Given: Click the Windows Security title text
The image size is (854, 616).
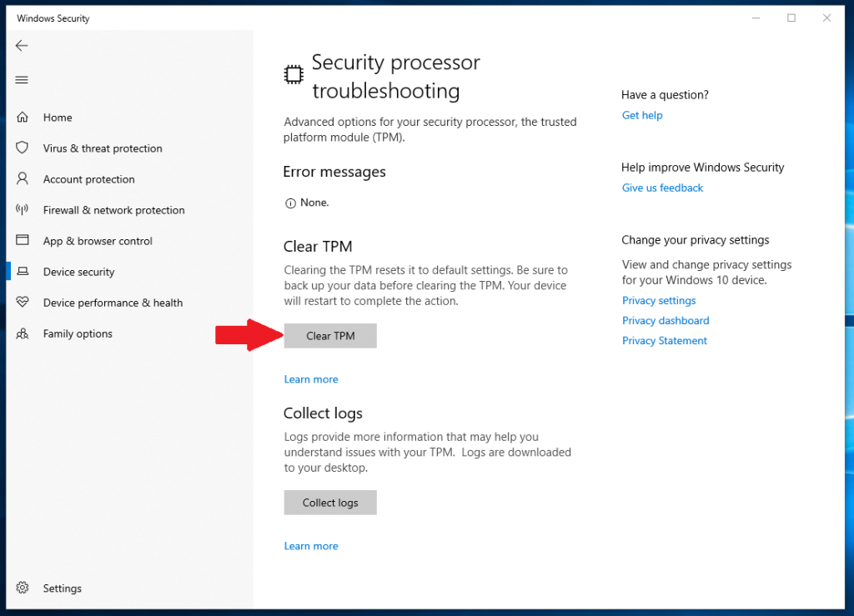Looking at the screenshot, I should click(x=53, y=18).
